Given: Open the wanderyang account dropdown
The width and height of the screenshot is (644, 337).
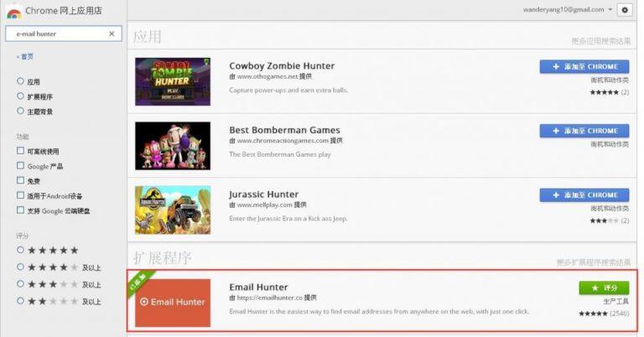Looking at the screenshot, I should click(x=567, y=9).
